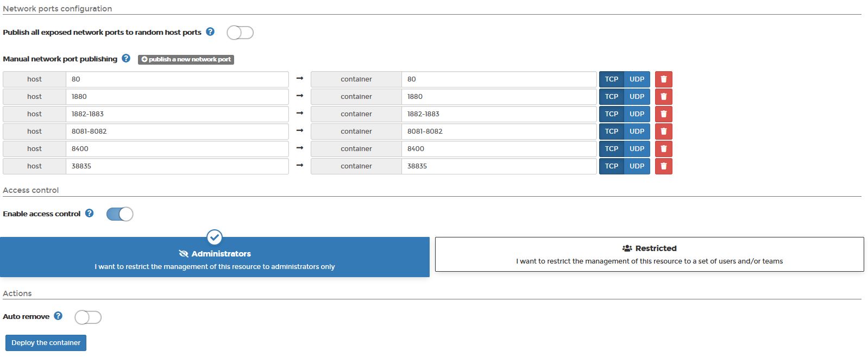The height and width of the screenshot is (363, 868).
Task: Delete the port 80 mapping row
Action: pyautogui.click(x=663, y=79)
